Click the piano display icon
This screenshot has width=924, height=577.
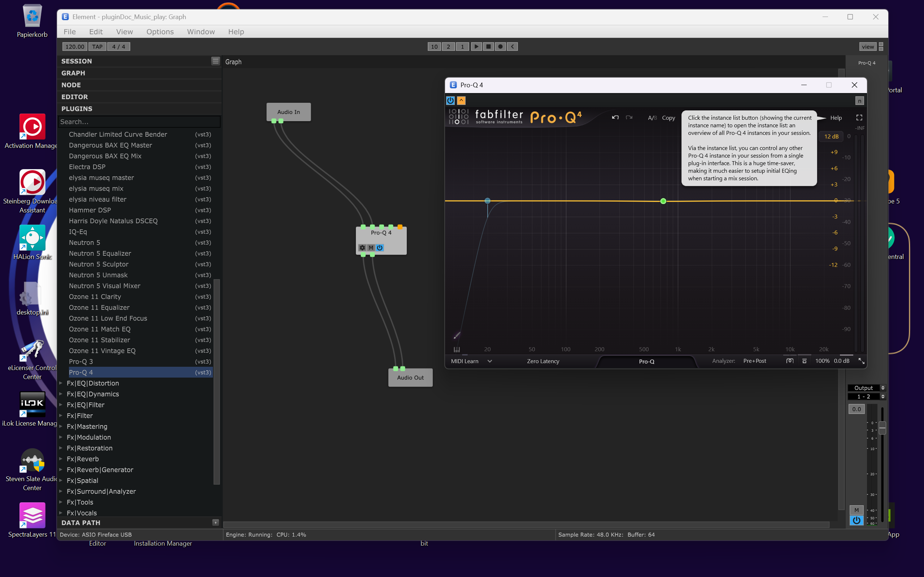457,349
